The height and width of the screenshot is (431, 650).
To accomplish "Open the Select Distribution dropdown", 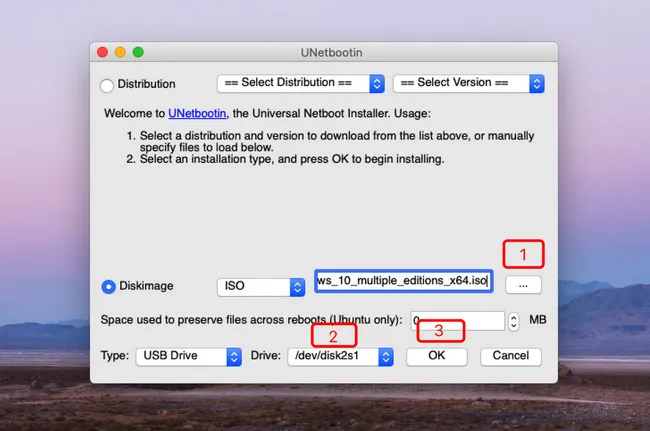I will (x=301, y=83).
